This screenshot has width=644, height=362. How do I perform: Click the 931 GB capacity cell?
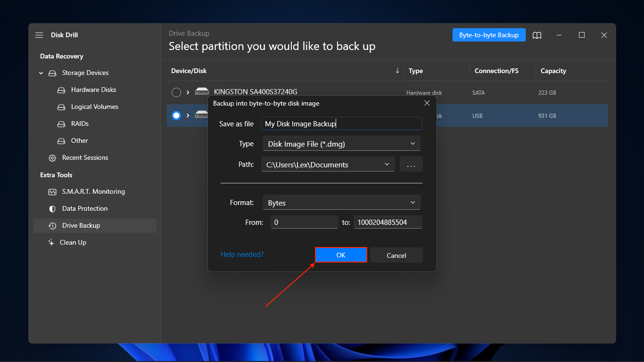[x=547, y=116]
